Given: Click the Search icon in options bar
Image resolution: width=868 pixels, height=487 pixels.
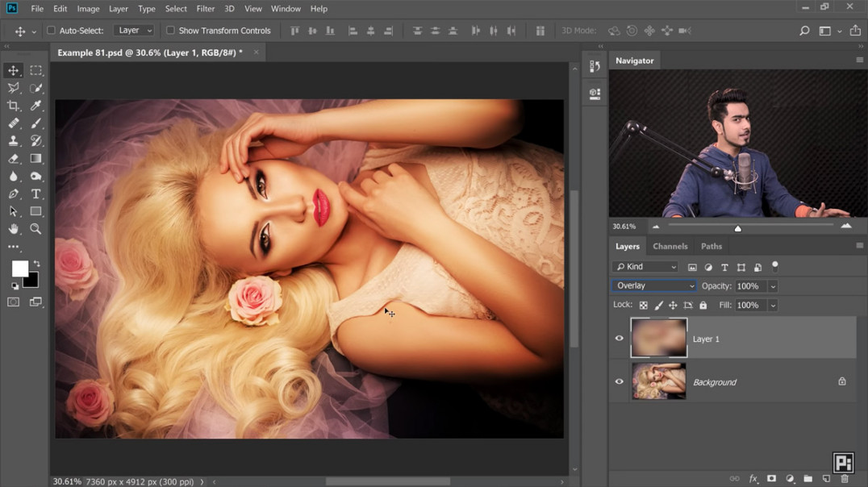Looking at the screenshot, I should click(x=804, y=31).
